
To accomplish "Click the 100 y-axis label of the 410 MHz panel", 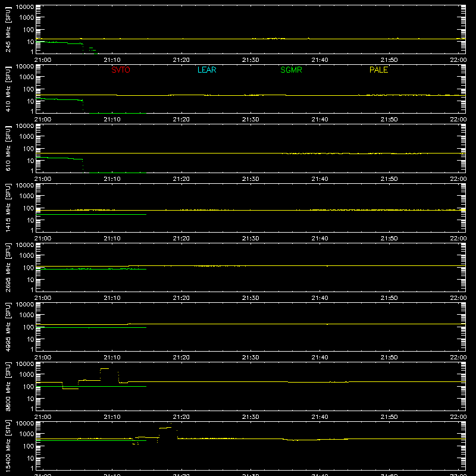I will click(29, 89).
